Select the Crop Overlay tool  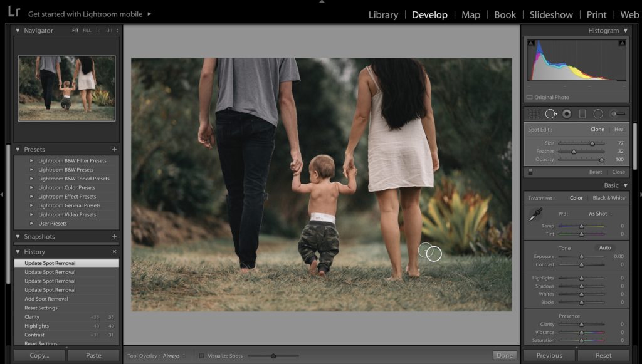click(534, 113)
